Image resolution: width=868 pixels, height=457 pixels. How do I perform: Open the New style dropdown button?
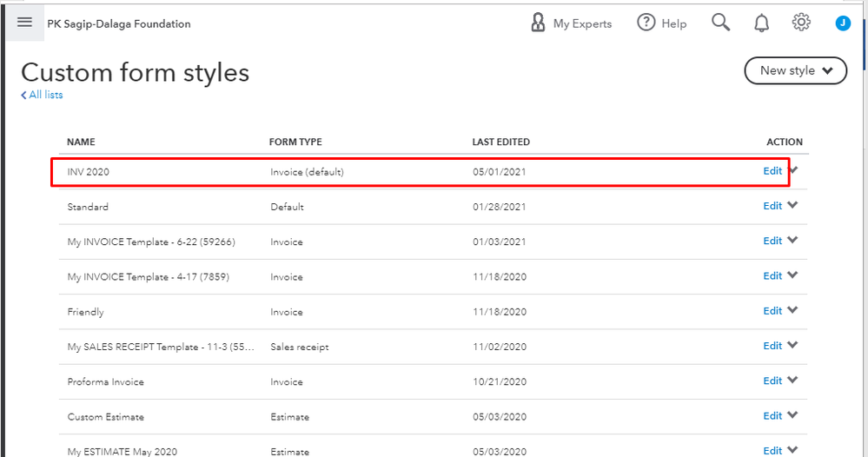[795, 70]
